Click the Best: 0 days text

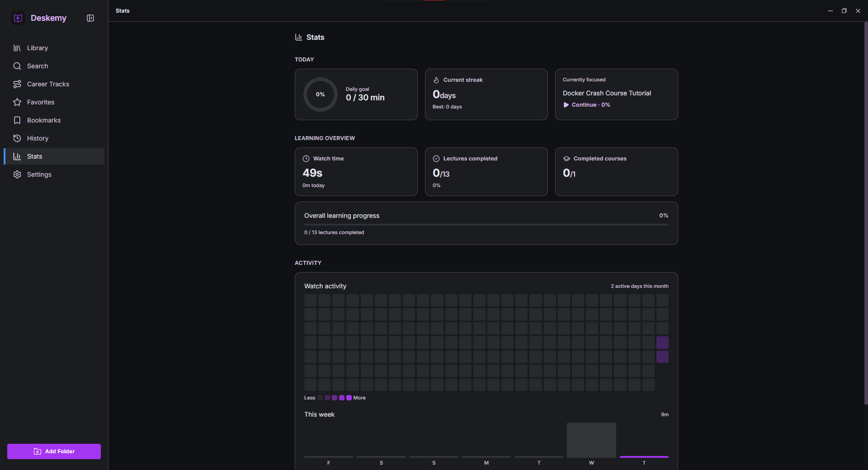pos(447,107)
